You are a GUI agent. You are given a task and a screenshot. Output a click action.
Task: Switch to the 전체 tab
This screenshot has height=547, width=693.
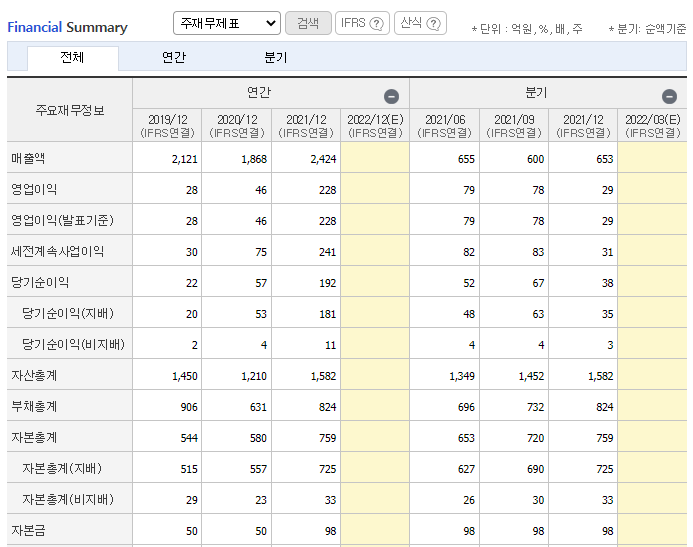point(72,57)
